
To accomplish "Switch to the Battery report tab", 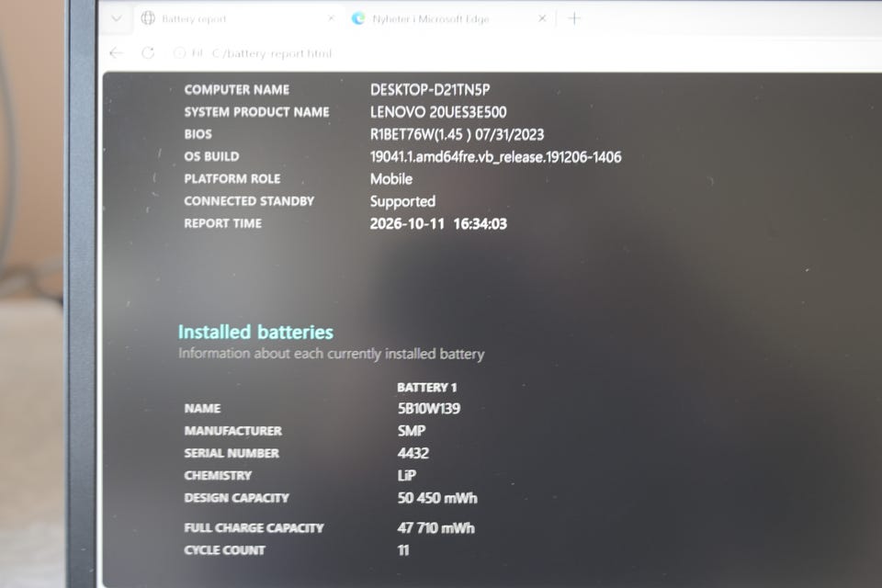I will coord(239,19).
